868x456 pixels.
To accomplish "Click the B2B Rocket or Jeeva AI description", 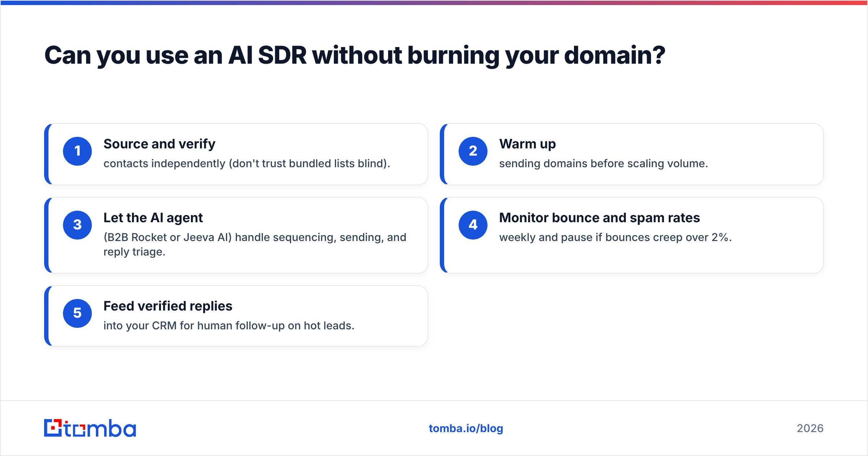I will pos(255,245).
